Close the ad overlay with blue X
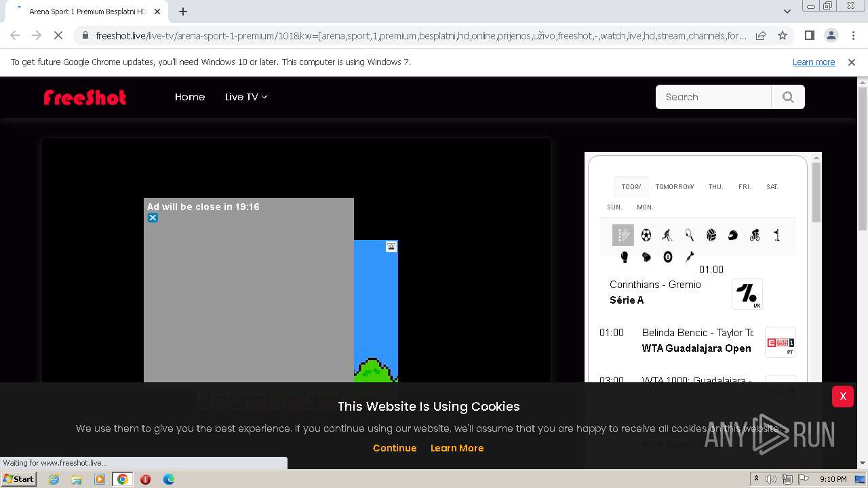This screenshot has height=488, width=868. [x=153, y=218]
